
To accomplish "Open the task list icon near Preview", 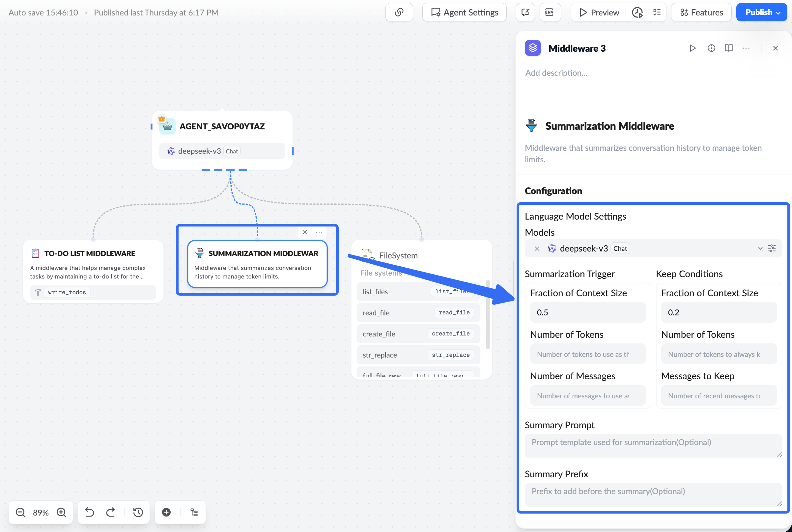I will pos(657,12).
